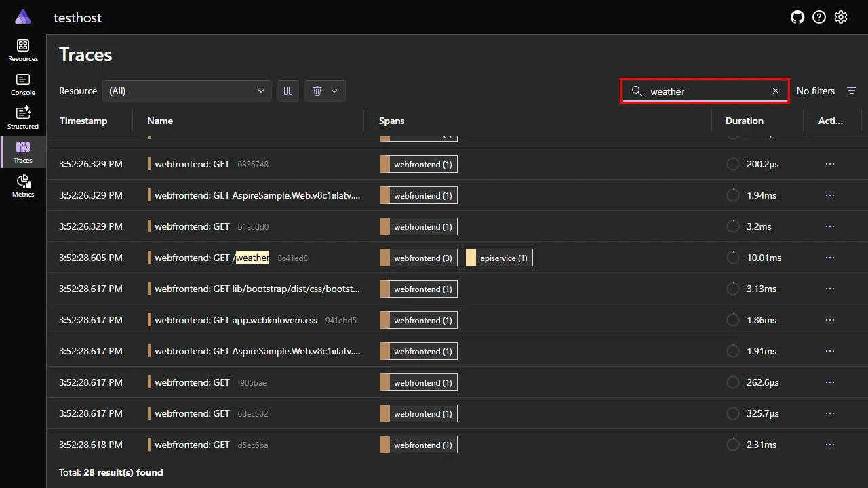The height and width of the screenshot is (488, 868).
Task: Click the GitHub repository icon
Action: coord(797,17)
